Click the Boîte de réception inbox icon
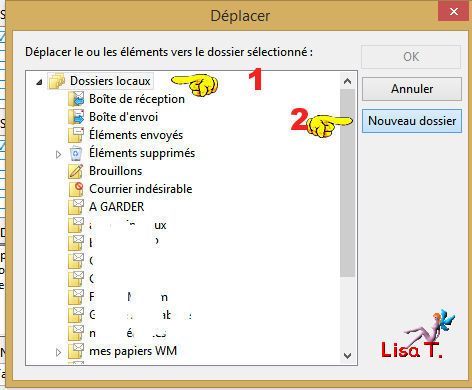 point(76,99)
